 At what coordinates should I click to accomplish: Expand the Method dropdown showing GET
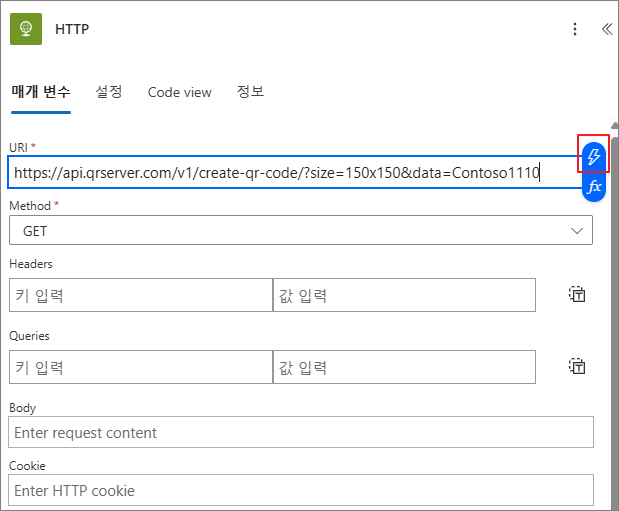tap(301, 230)
